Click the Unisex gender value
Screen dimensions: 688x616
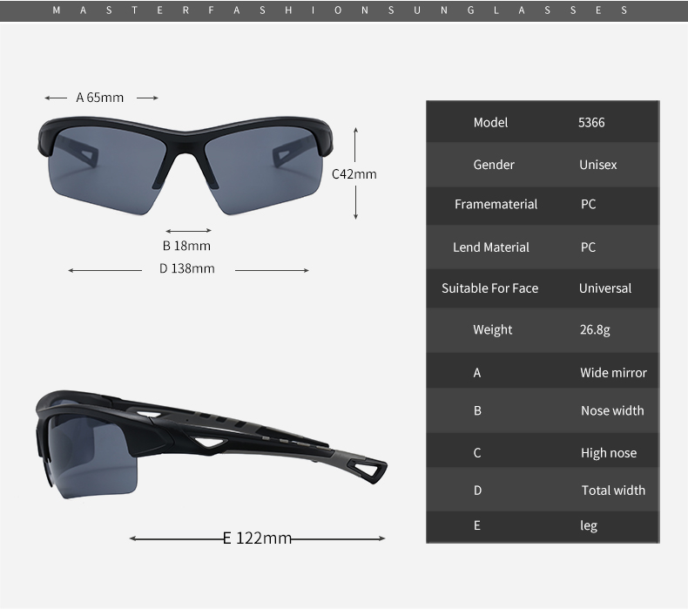point(597,165)
